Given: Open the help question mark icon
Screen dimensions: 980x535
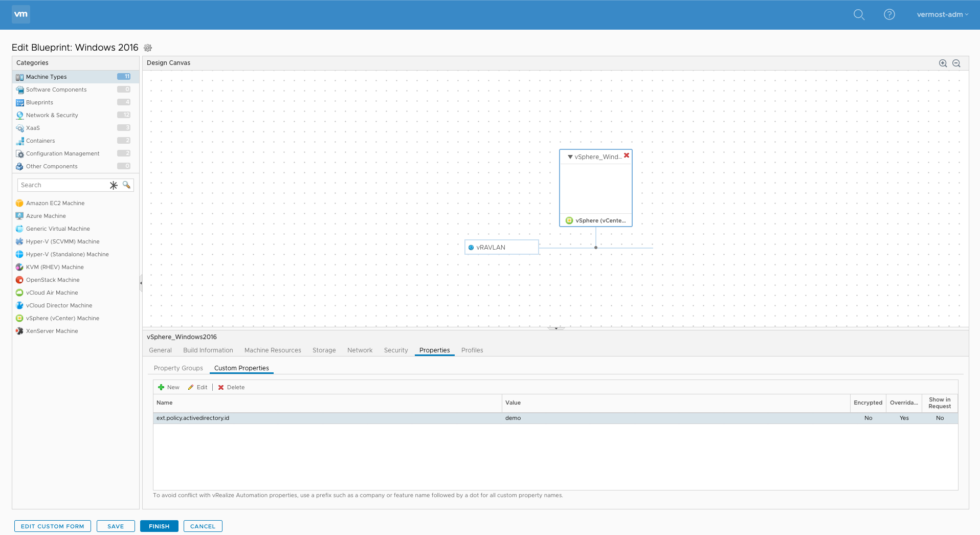Looking at the screenshot, I should (x=889, y=15).
